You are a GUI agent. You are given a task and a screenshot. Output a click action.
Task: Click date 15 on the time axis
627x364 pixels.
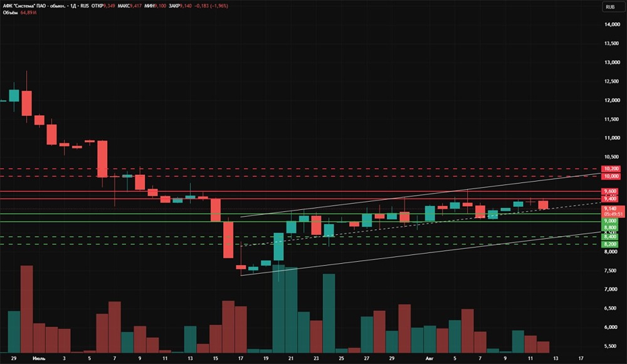coord(215,358)
